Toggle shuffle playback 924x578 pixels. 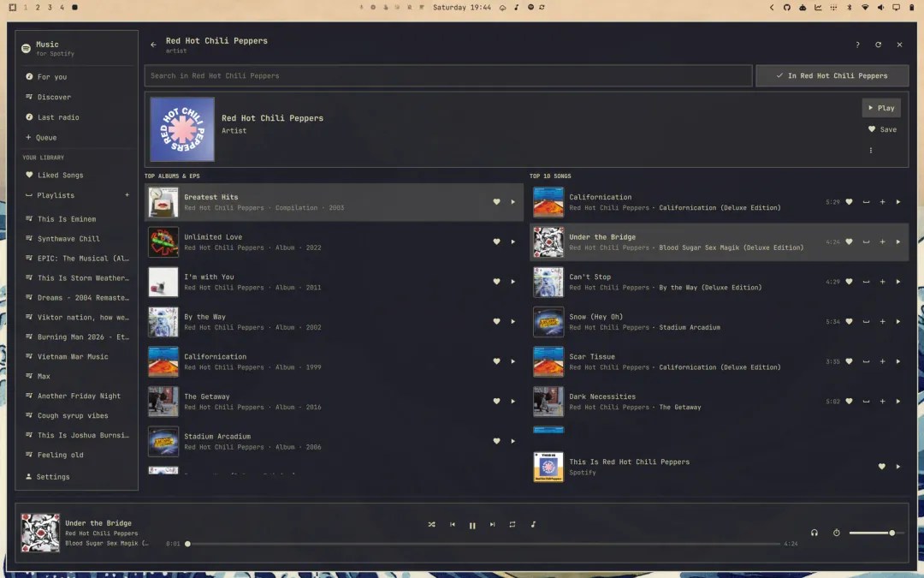pos(431,524)
